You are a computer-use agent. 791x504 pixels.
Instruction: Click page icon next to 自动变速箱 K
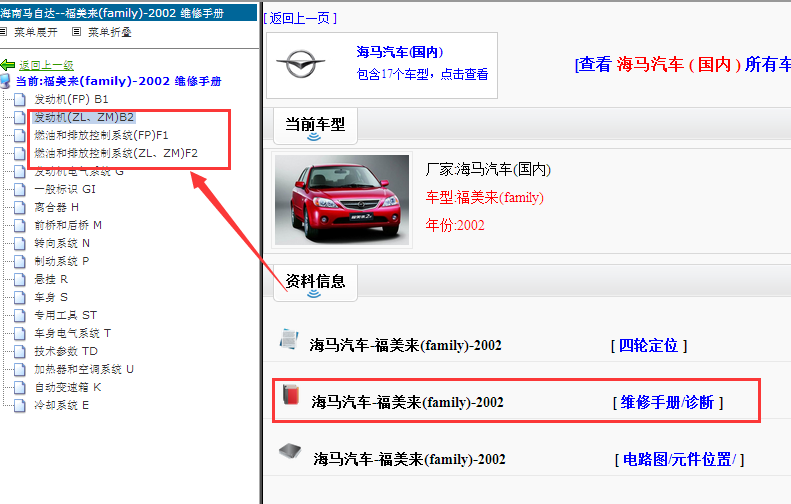pyautogui.click(x=20, y=387)
